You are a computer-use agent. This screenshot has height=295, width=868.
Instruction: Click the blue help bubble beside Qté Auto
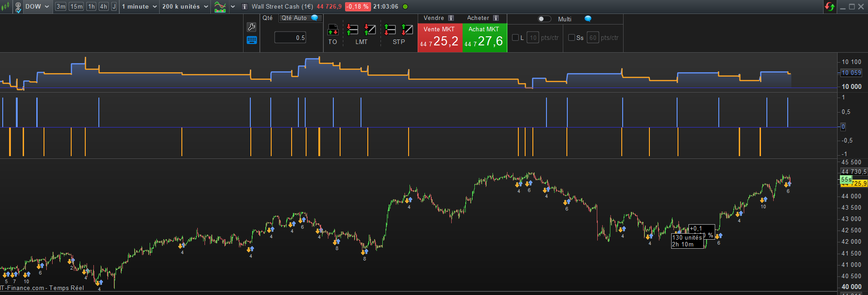[315, 18]
